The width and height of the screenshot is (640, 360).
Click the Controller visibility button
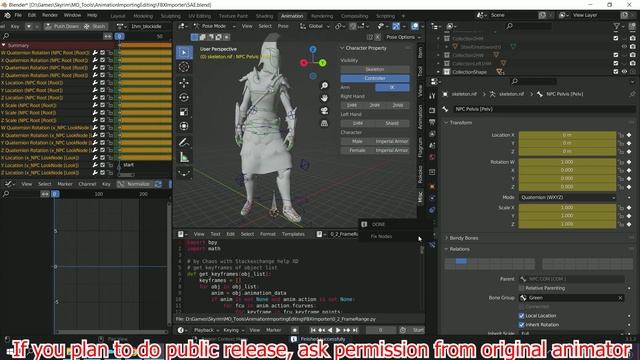375,78
